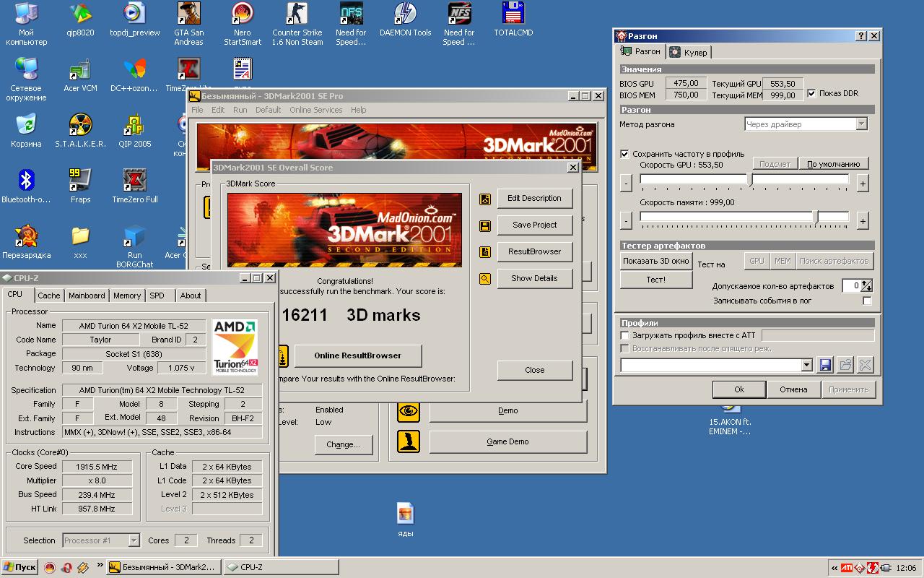Open the qip8020 desktop icon

pyautogui.click(x=80, y=14)
